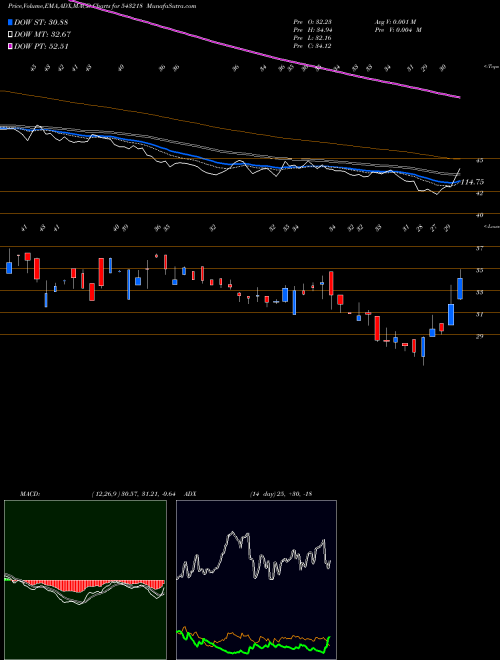Click the MACD histogram thumbnail chart

tap(85, 580)
